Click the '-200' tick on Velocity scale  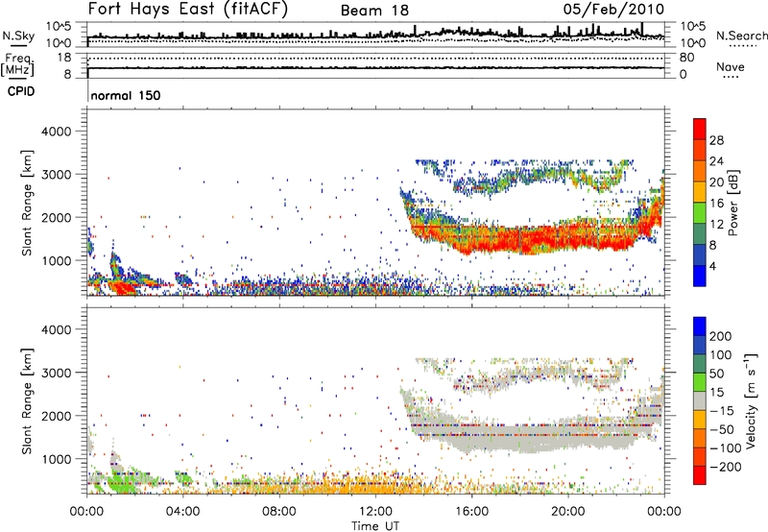pyautogui.click(x=725, y=467)
